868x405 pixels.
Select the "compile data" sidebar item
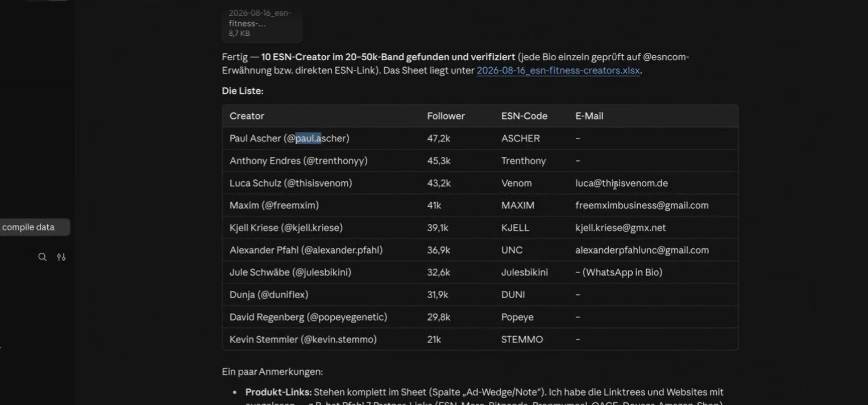tap(34, 227)
